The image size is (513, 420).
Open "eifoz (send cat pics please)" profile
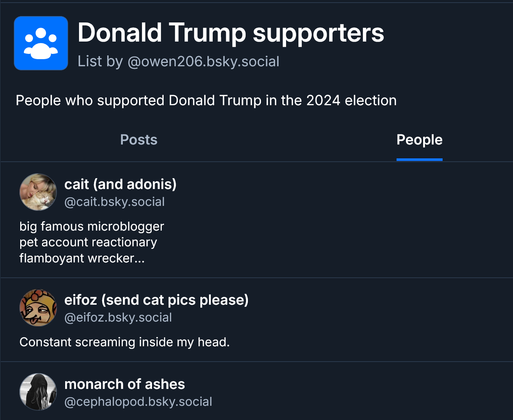[x=156, y=300]
